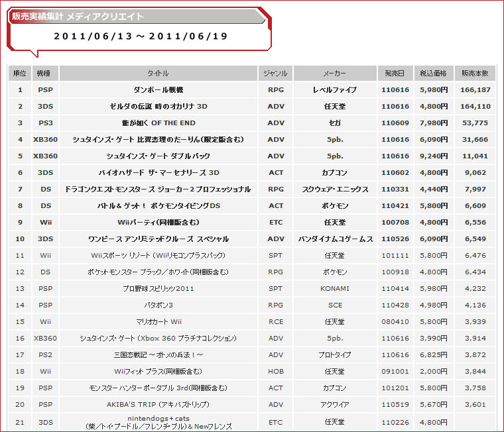Select title シュタインズ・ゲート 比翼恋理のだーりん

tap(158, 139)
